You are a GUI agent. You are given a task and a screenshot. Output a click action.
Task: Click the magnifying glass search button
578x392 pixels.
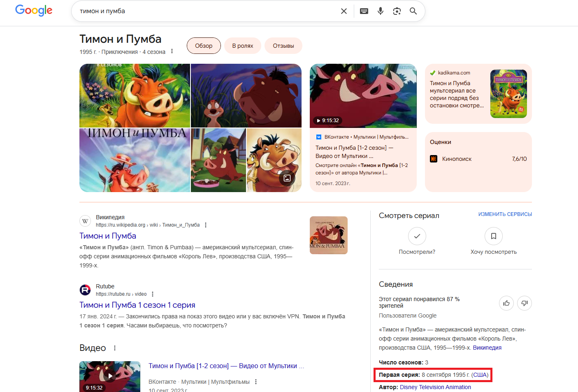tap(413, 11)
